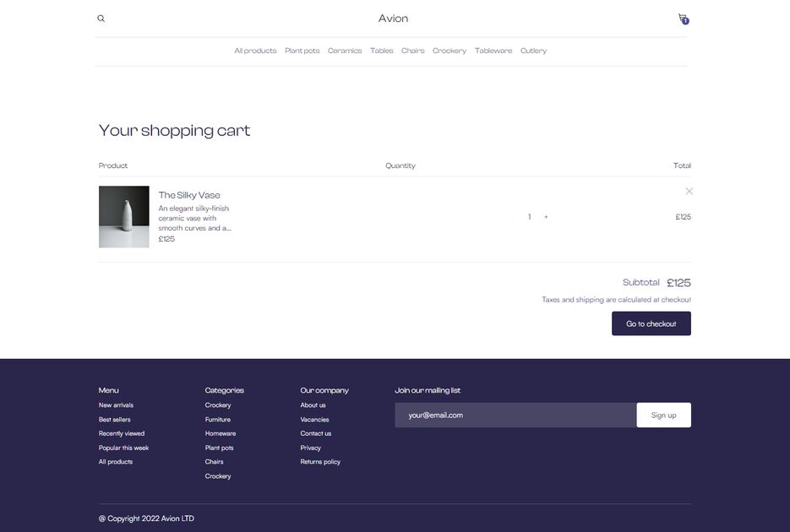This screenshot has width=790, height=532.
Task: Click the Our company footer heading
Action: coord(324,391)
